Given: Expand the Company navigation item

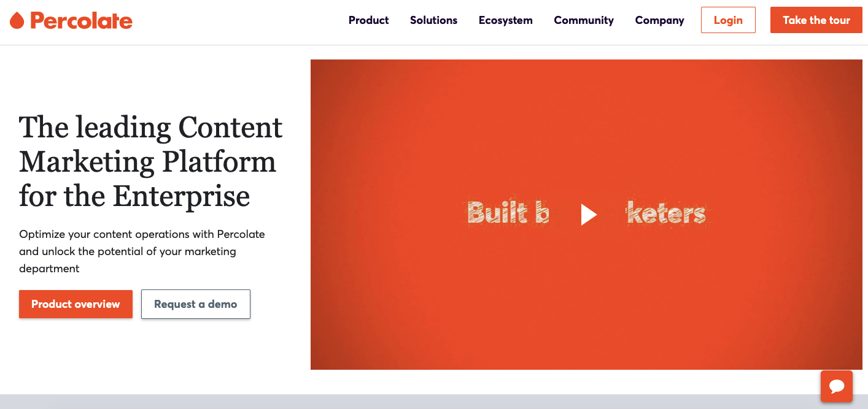Looking at the screenshot, I should click(660, 20).
